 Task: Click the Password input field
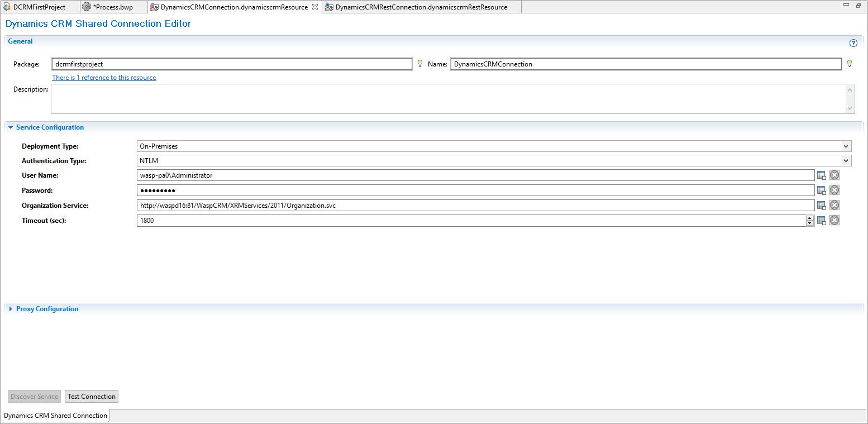(475, 190)
